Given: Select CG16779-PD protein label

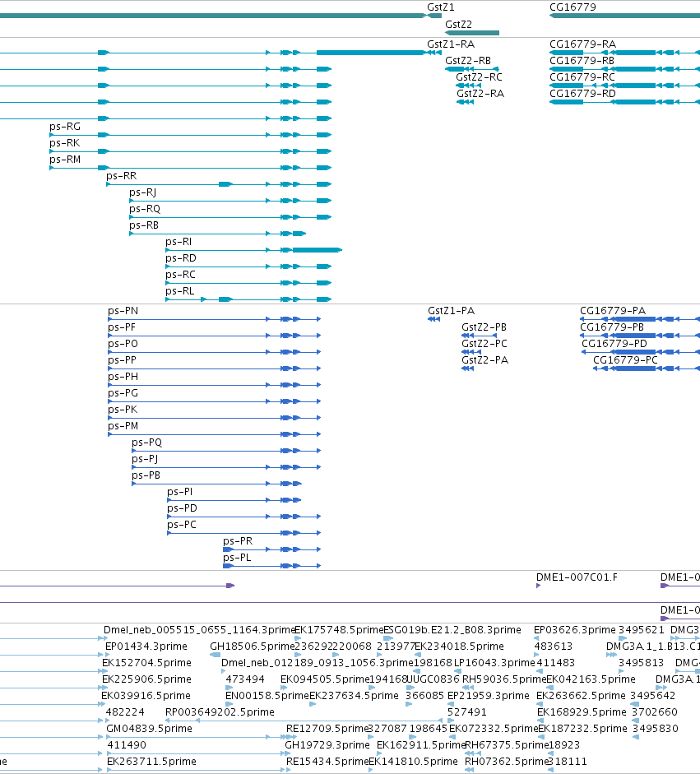Looking at the screenshot, I should [x=614, y=344].
